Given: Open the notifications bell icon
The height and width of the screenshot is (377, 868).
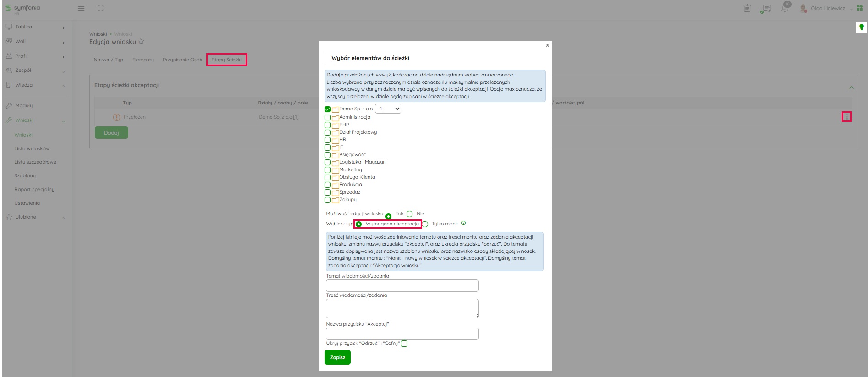Looking at the screenshot, I should click(x=785, y=8).
